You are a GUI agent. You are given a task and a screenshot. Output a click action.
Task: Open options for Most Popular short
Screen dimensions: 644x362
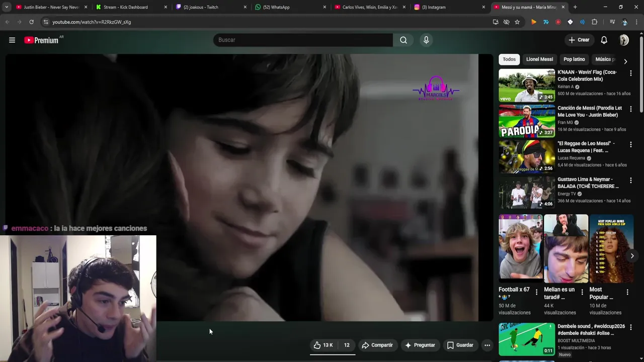(627, 292)
